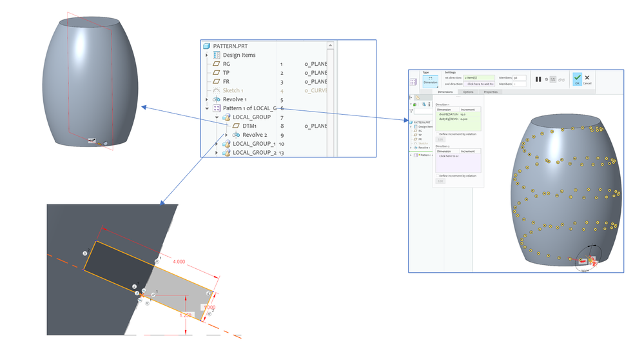Select the Design Items icon in model tree
This screenshot has width=644, height=345.
click(217, 55)
